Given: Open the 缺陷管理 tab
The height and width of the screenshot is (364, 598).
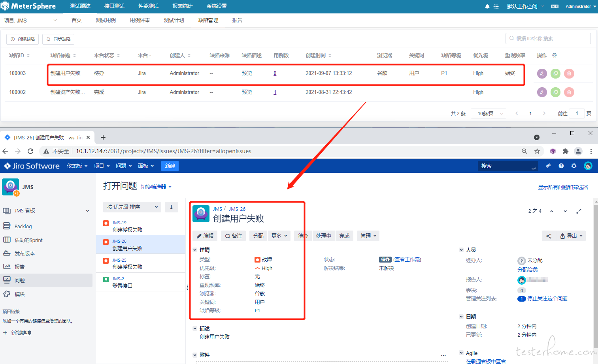Looking at the screenshot, I should click(208, 20).
